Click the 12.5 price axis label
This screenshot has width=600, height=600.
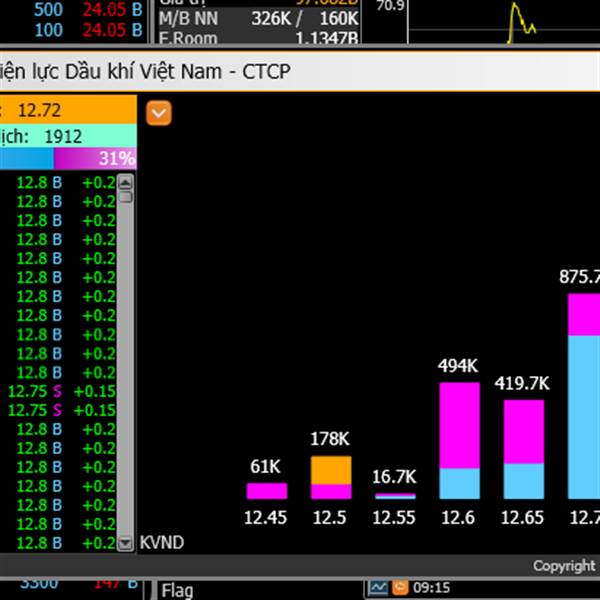click(x=329, y=518)
